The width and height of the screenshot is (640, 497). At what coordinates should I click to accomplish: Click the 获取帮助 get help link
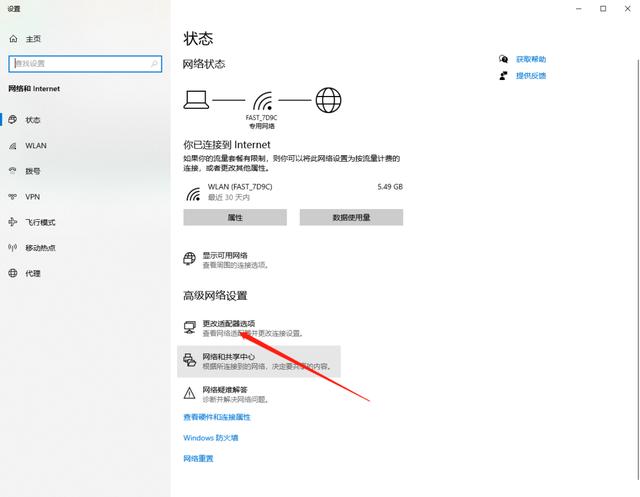point(530,59)
